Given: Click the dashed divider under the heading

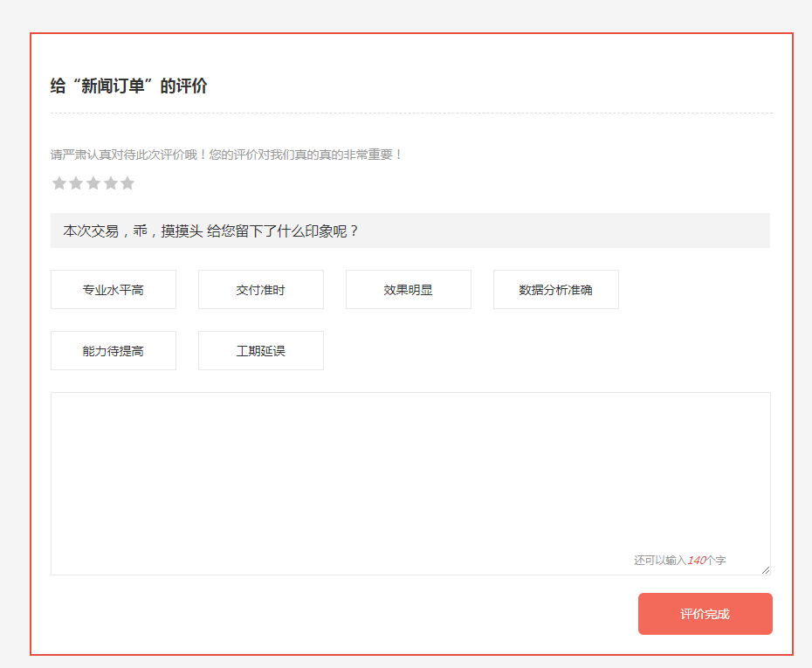Looking at the screenshot, I should pyautogui.click(x=410, y=114).
